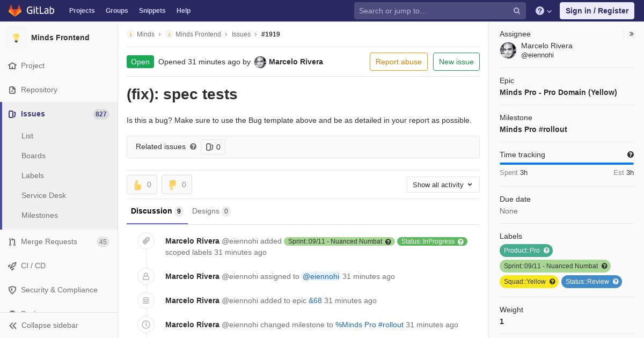Collapse the sidebar
644x338 pixels.
(x=59, y=325)
